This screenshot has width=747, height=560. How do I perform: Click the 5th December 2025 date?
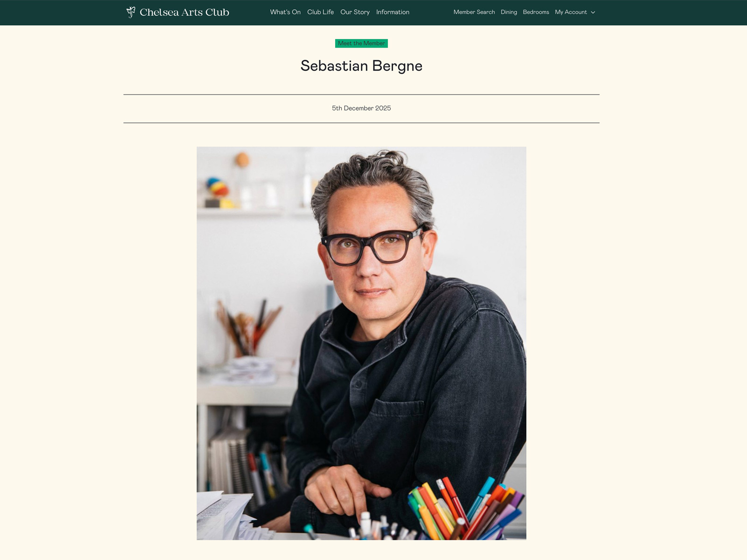(x=361, y=108)
